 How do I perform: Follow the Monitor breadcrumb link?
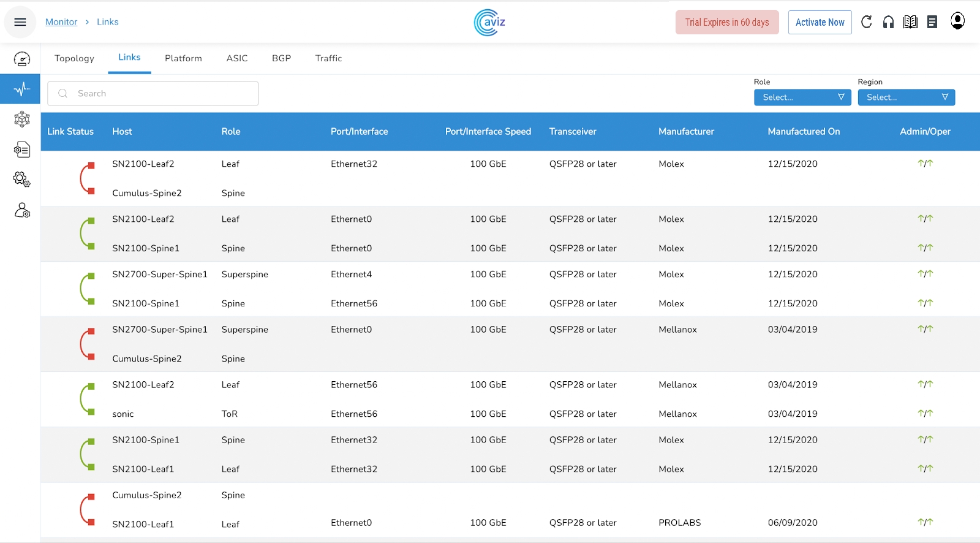pos(61,22)
